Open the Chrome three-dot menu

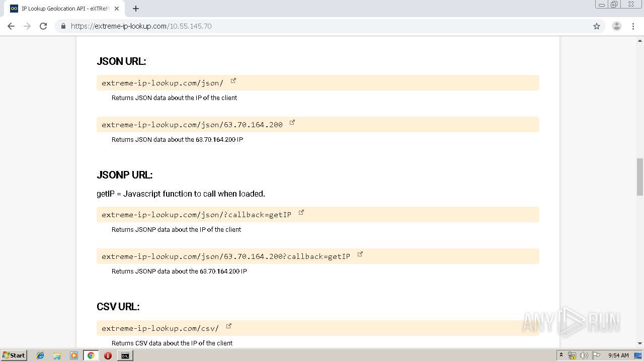coord(633,26)
